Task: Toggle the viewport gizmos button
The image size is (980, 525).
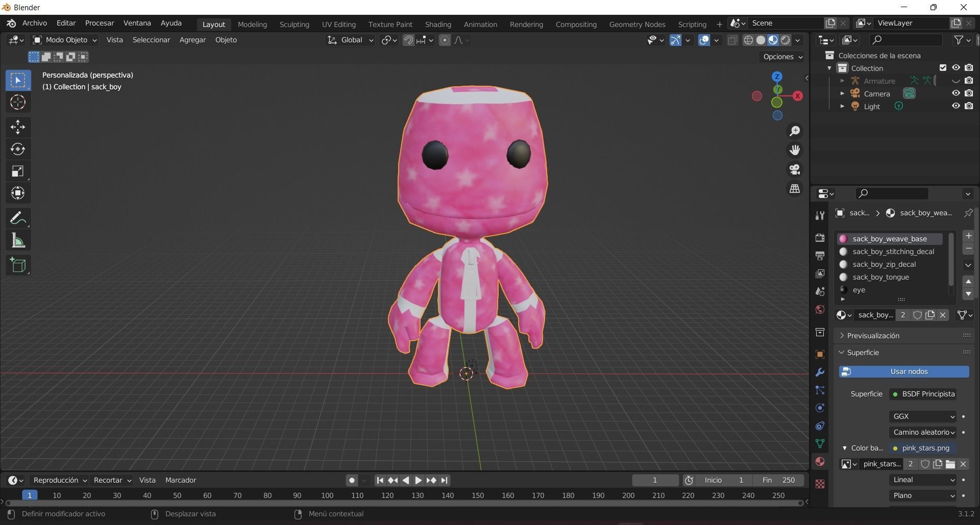Action: point(675,40)
